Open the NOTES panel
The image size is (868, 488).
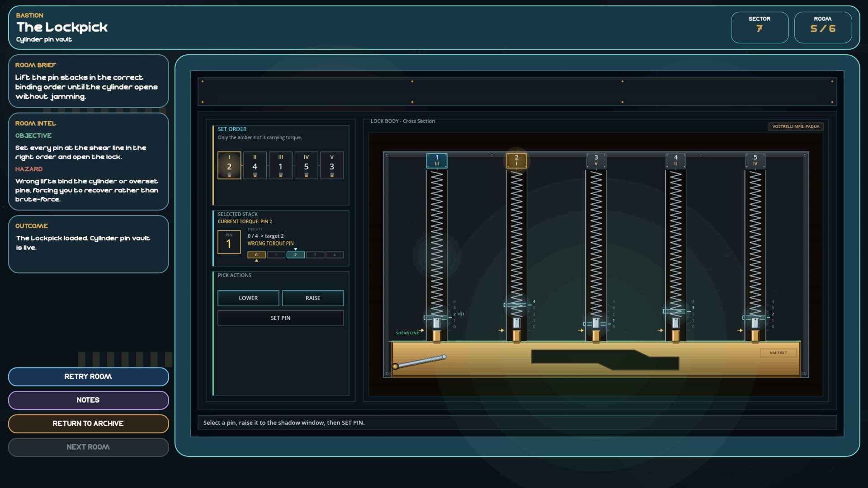pos(88,400)
